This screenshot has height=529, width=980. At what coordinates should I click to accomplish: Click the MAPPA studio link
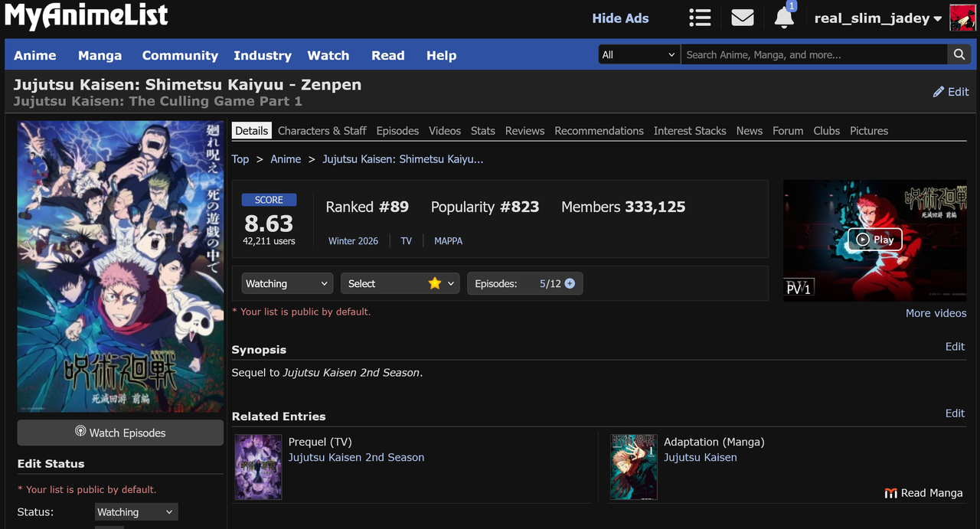[449, 240]
